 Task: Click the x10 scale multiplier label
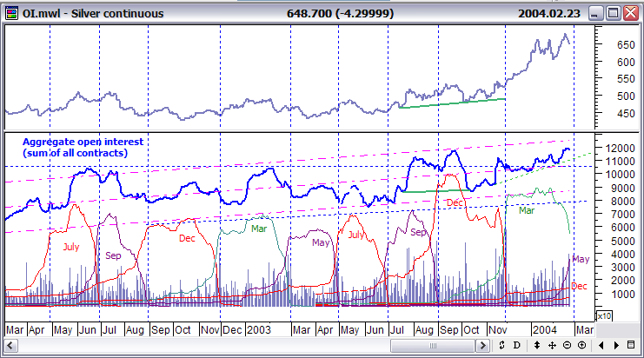coord(603,316)
